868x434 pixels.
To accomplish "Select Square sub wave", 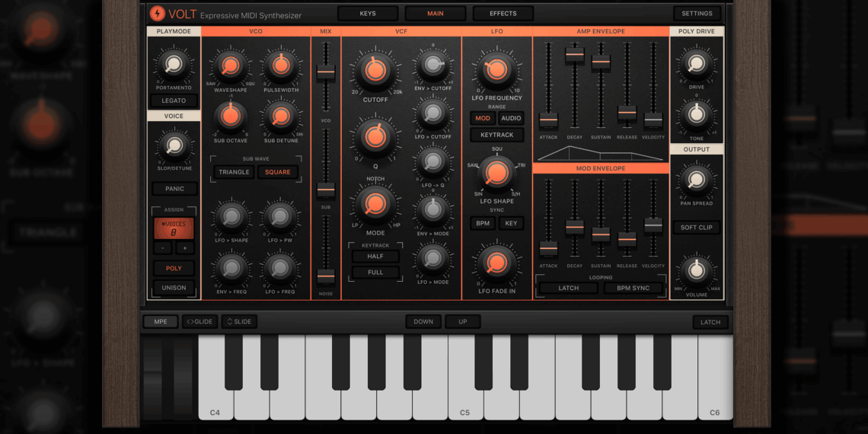I will (x=277, y=172).
